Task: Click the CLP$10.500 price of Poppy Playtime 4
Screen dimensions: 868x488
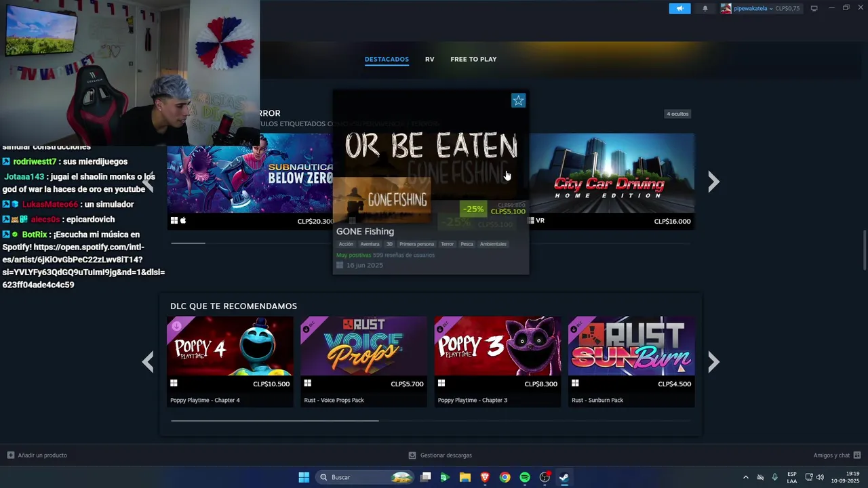Action: pyautogui.click(x=271, y=384)
